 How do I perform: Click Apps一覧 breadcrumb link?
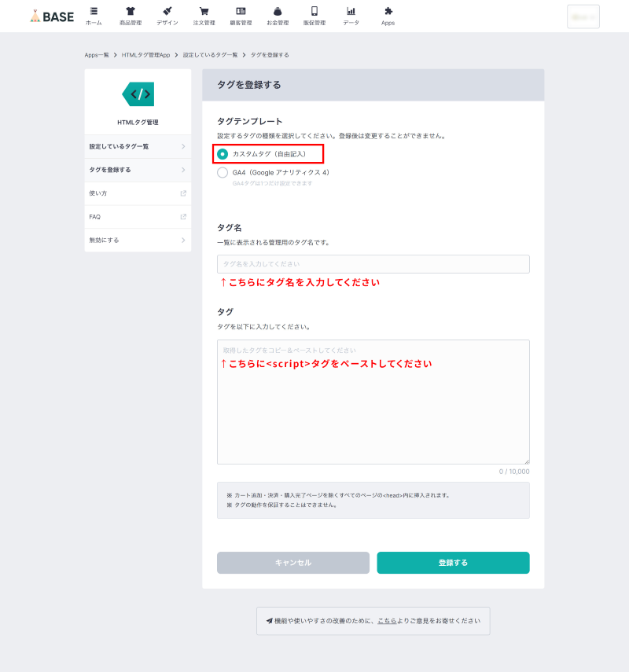pyautogui.click(x=97, y=55)
